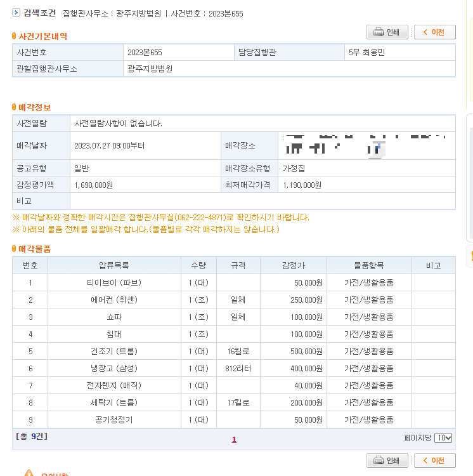Select item 공기청정기 row
The width and height of the screenshot is (473, 476).
(234, 420)
